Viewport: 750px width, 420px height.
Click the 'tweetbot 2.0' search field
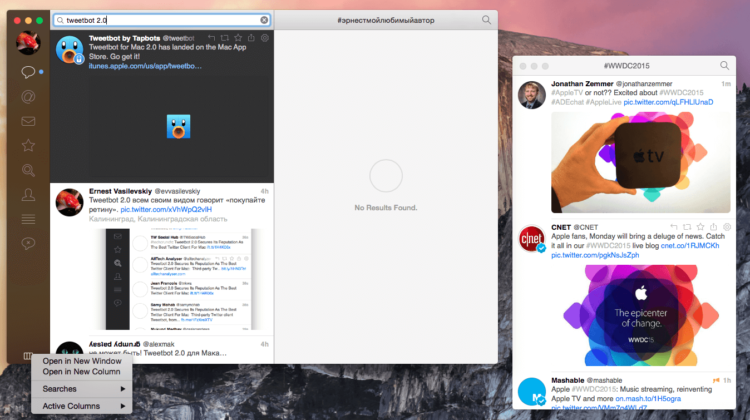162,20
